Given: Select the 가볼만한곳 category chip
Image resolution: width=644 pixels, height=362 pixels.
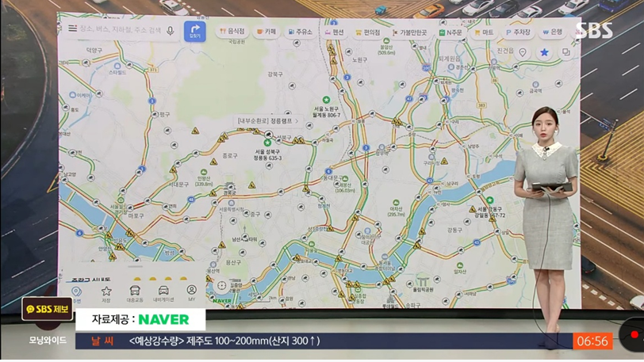Looking at the screenshot, I should [409, 32].
